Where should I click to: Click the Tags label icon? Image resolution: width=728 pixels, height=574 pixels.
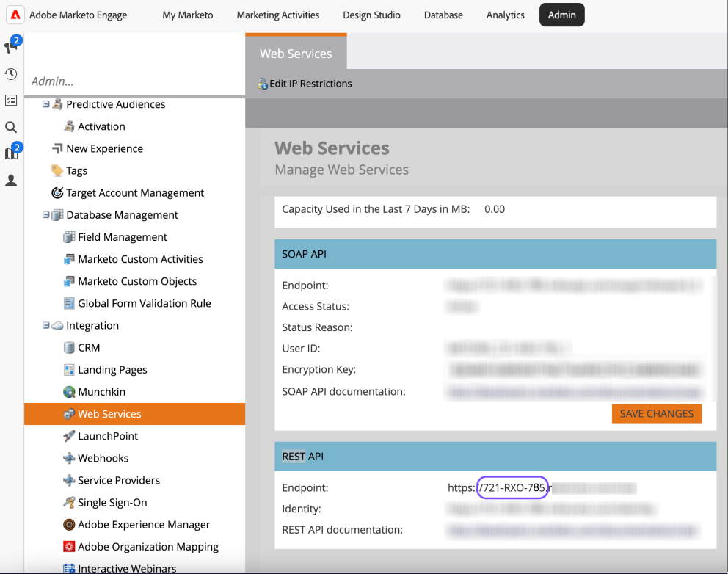[x=57, y=170]
